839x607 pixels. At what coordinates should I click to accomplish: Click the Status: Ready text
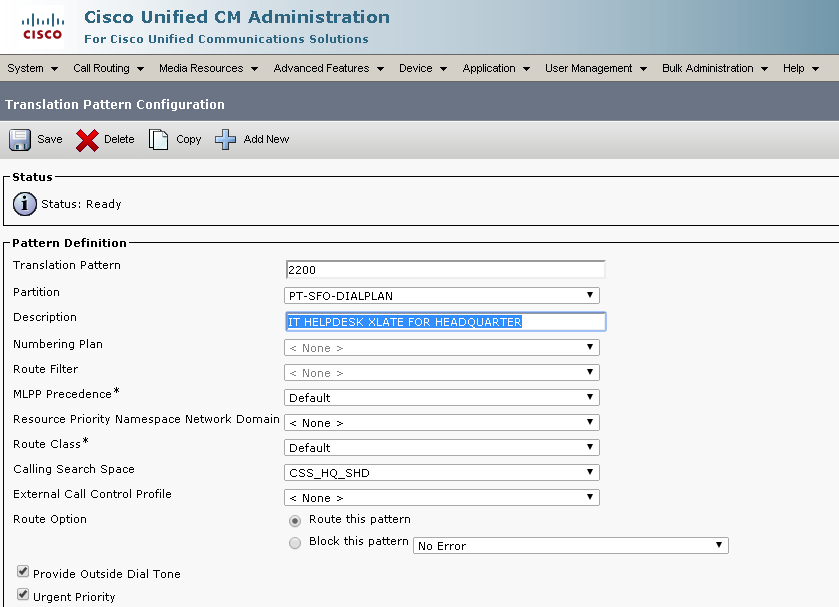click(x=81, y=204)
